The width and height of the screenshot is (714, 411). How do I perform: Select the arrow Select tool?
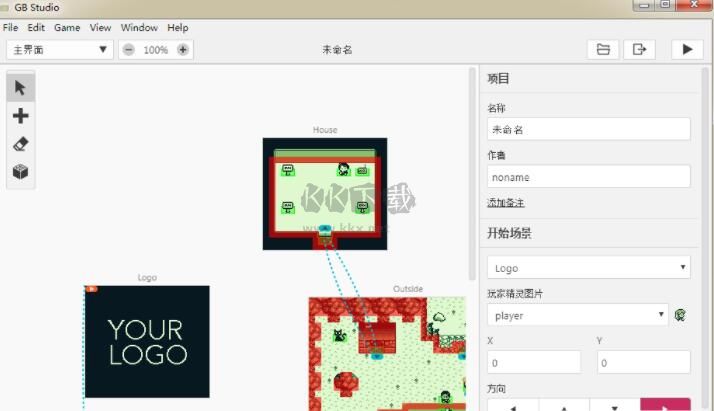coord(20,87)
